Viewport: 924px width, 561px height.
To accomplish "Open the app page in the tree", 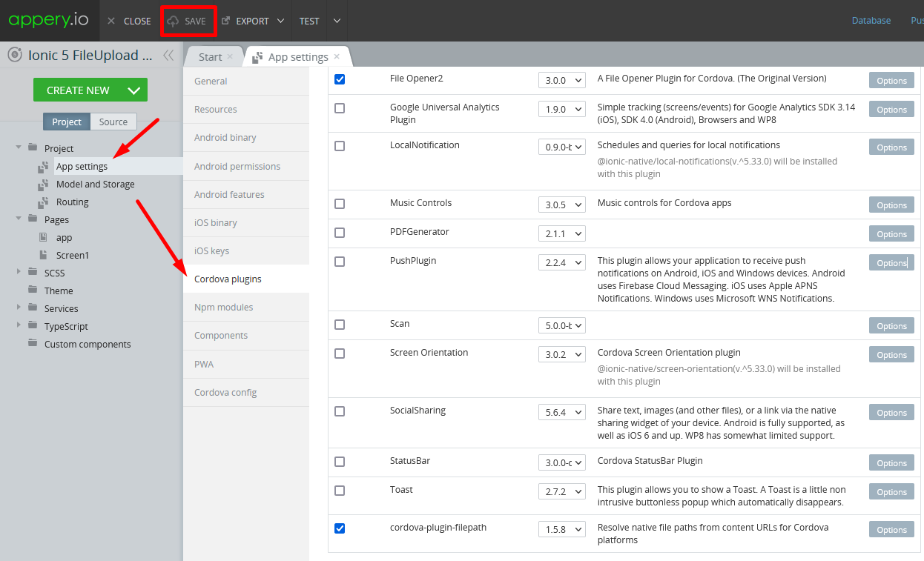I will 64,237.
